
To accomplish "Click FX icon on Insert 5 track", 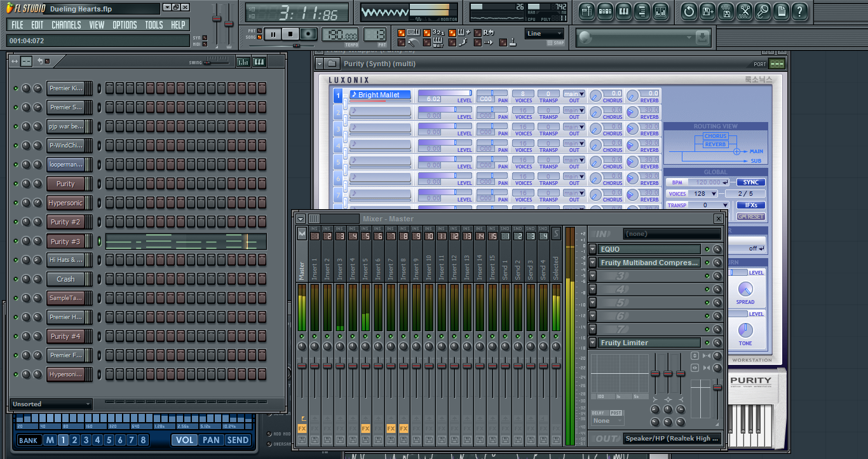I will [365, 428].
